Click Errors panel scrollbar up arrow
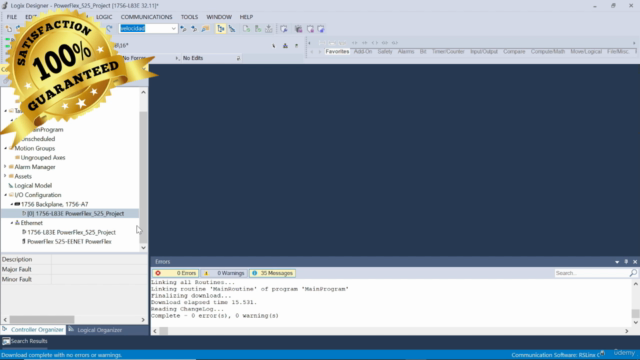 [636, 284]
